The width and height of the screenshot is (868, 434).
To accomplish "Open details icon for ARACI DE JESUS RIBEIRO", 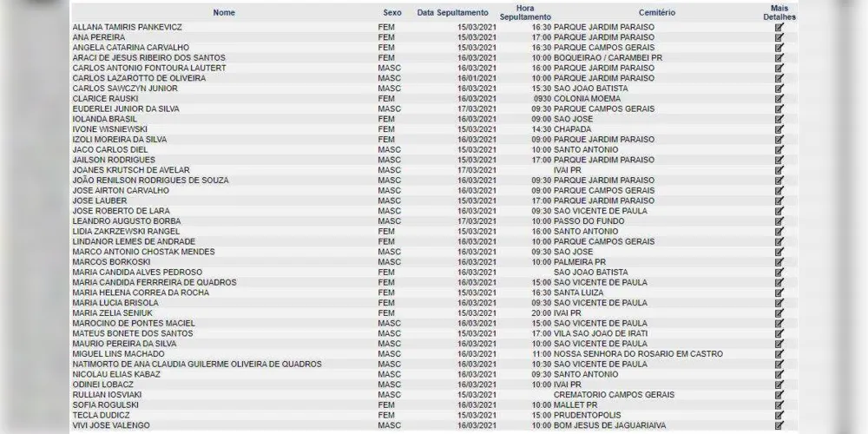I will click(x=779, y=57).
